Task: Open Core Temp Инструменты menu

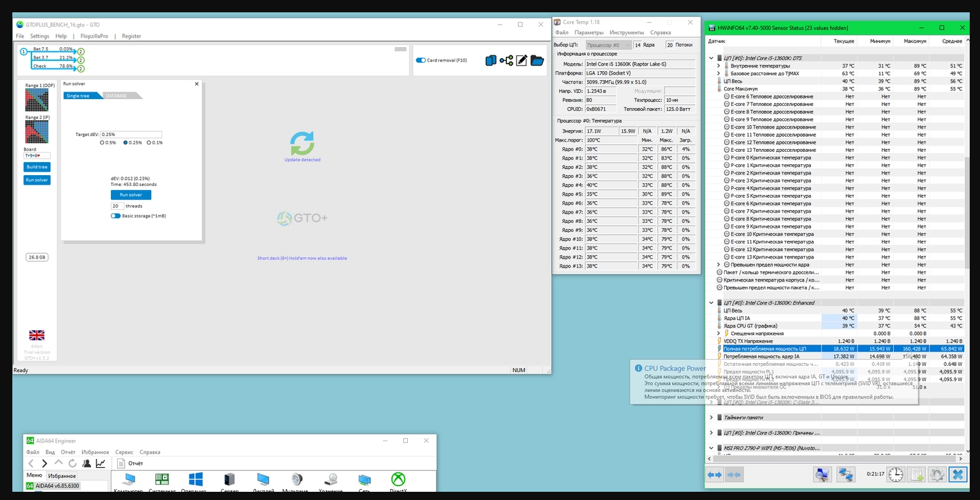Action: 627,32
